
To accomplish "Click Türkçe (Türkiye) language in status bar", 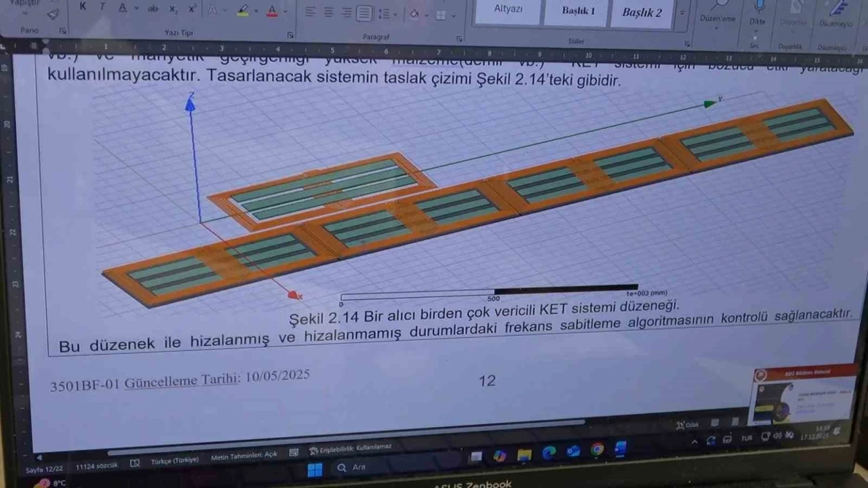I will tap(174, 460).
